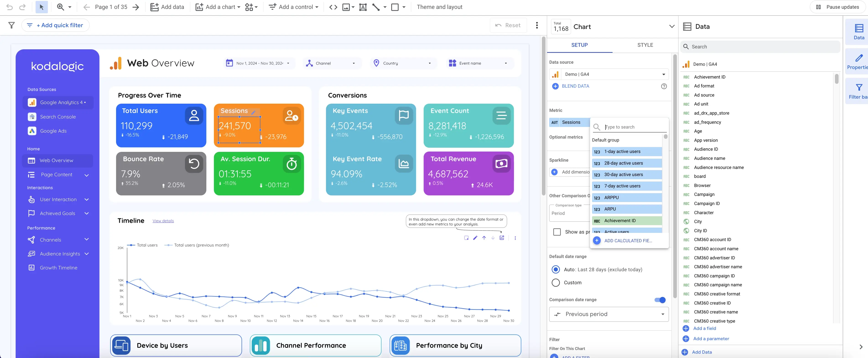
Task: Open the Previous period comparison dropdown
Action: tap(608, 314)
